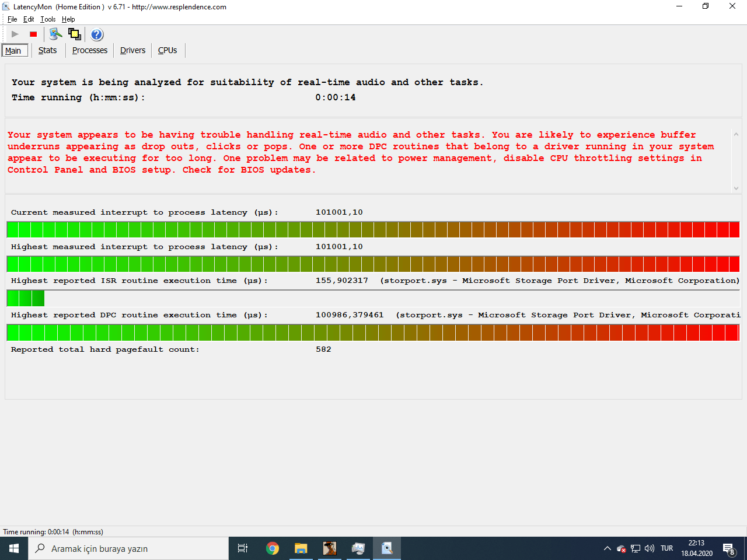Click 'Your system is being analyzed' heading text

(x=247, y=82)
